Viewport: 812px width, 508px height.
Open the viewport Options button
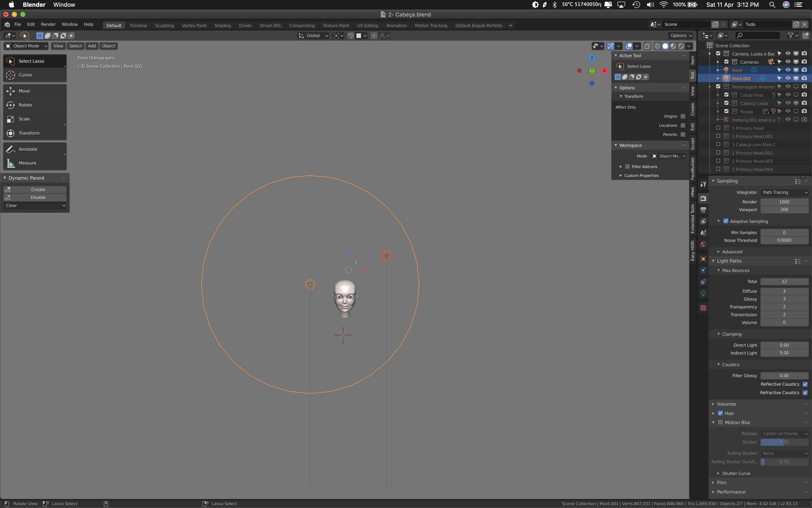pos(681,36)
